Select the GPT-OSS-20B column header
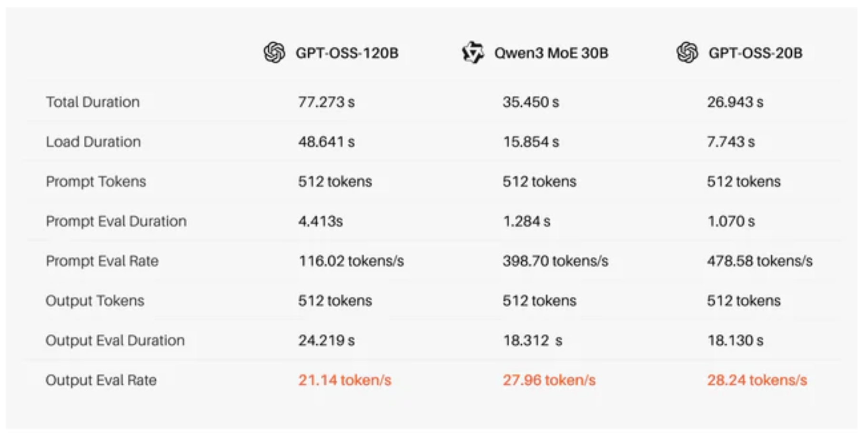The image size is (868, 437). (x=755, y=53)
